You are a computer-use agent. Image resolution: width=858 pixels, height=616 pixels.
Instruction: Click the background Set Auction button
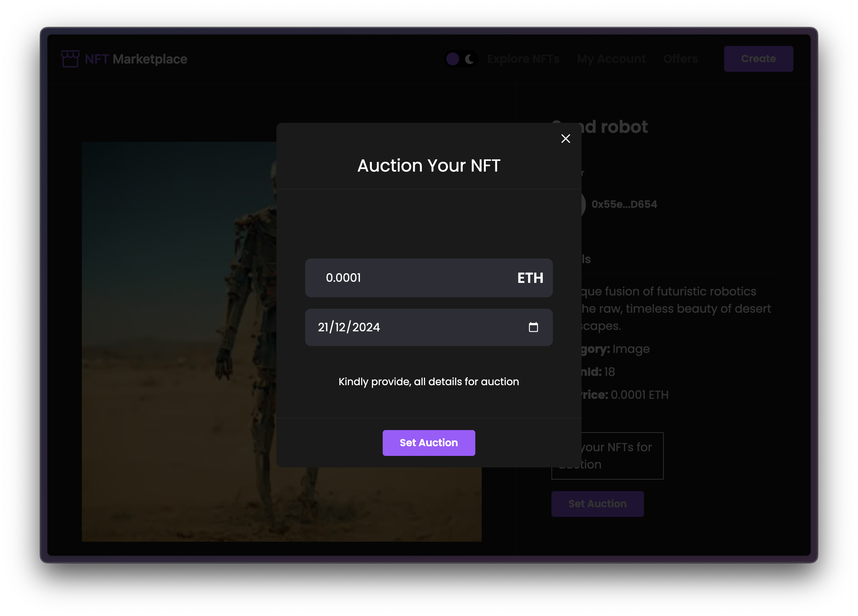tap(597, 504)
